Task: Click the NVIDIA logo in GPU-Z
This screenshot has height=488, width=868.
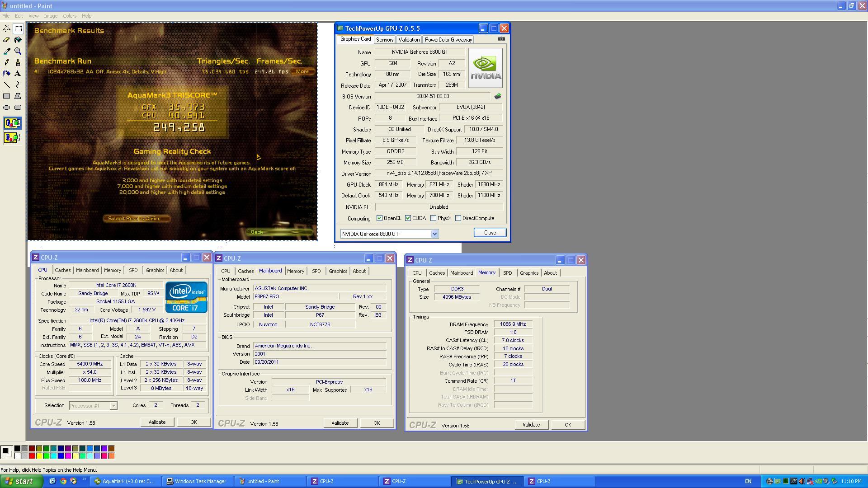Action: coord(486,68)
